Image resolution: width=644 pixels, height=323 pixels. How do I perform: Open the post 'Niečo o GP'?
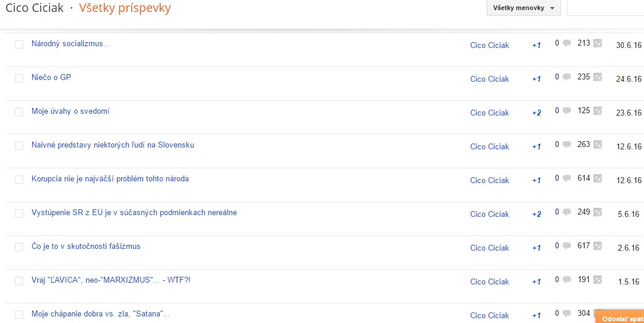click(51, 78)
